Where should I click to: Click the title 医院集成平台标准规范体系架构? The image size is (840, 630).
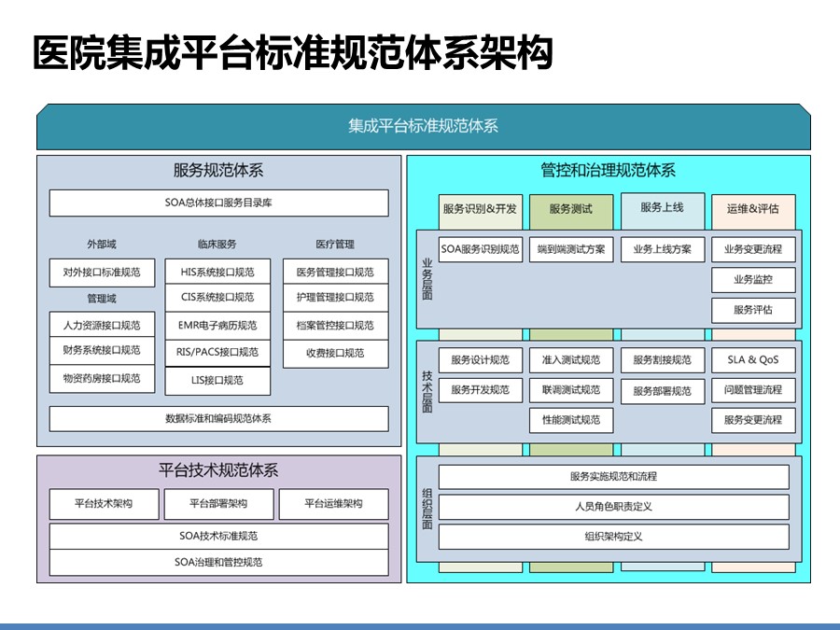coord(292,52)
